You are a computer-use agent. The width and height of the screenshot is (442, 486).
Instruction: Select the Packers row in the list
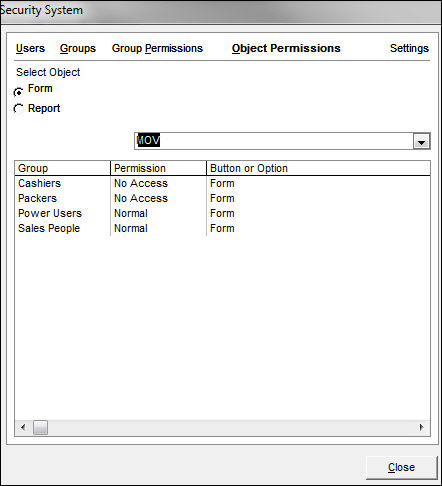click(222, 198)
